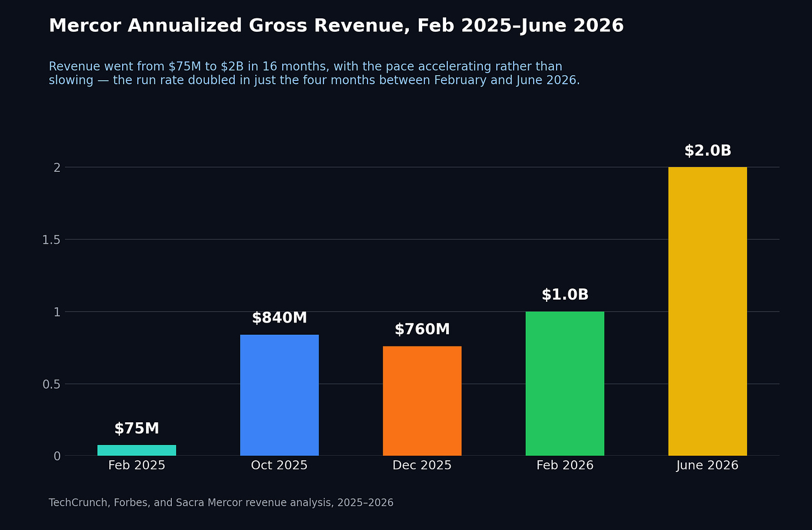
Task: Click the "$760M" value label
Action: [x=422, y=330]
